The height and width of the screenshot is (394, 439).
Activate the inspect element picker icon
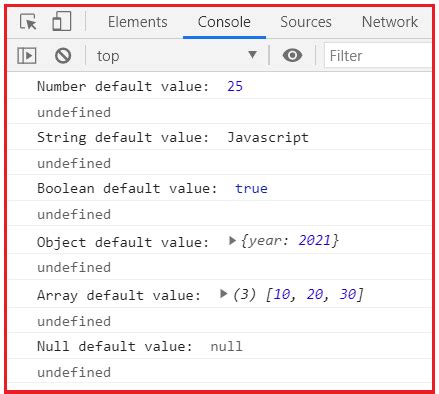(28, 22)
